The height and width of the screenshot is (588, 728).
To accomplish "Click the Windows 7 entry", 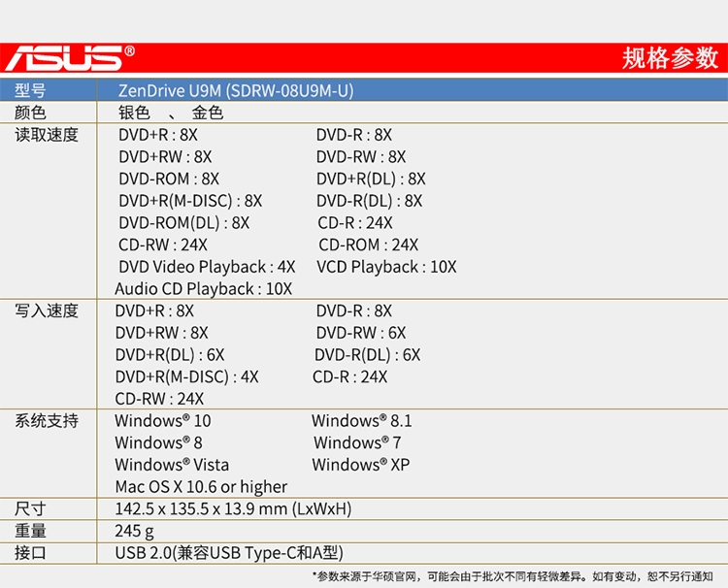I will [357, 442].
